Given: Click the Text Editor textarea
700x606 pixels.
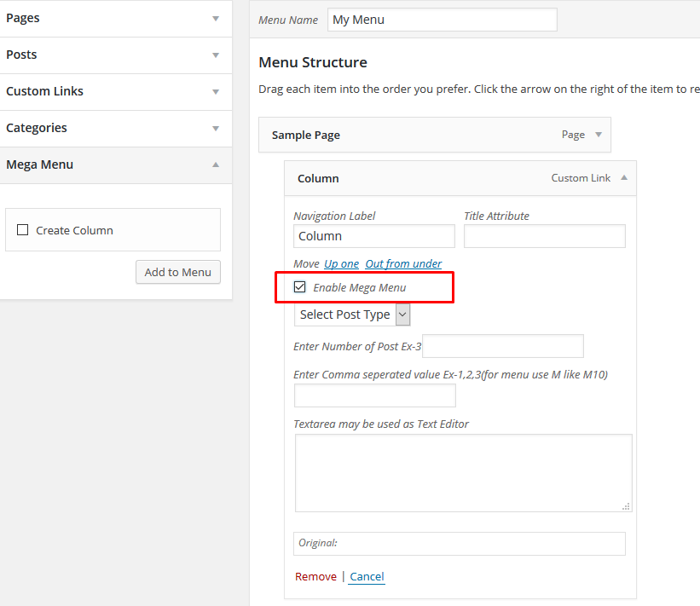Looking at the screenshot, I should [x=463, y=473].
